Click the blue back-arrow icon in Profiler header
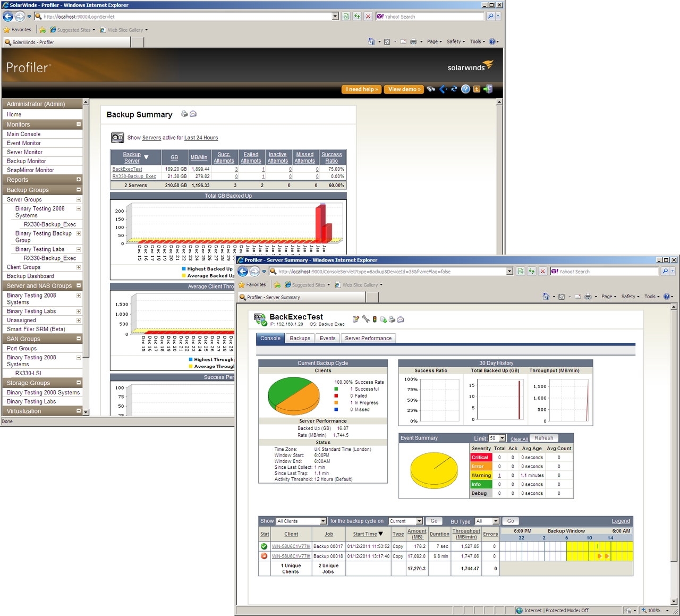 coord(443,89)
